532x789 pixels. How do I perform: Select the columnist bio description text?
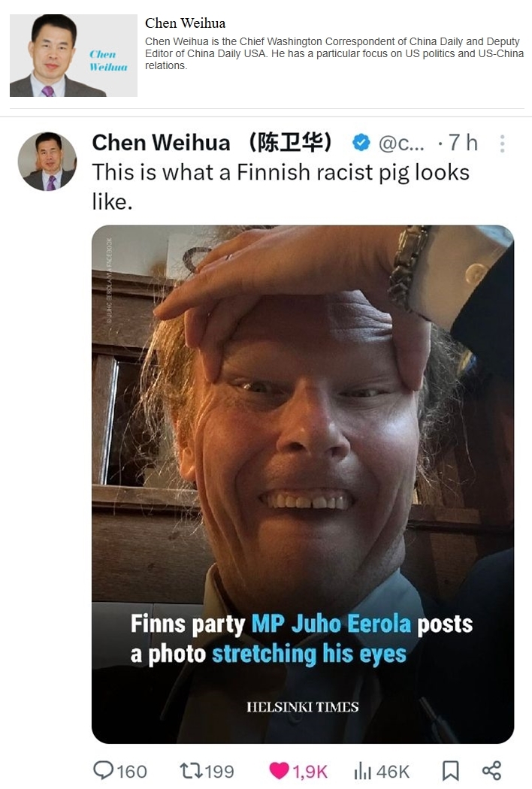pyautogui.click(x=334, y=53)
